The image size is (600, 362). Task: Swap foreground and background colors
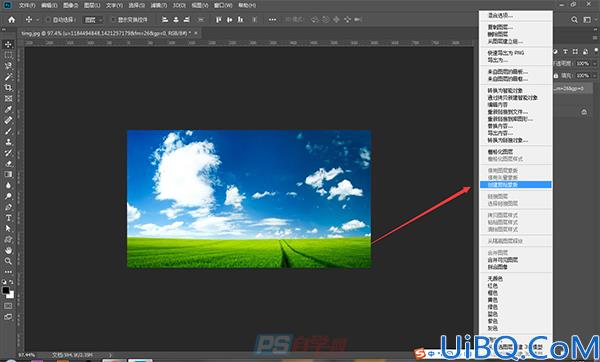11,282
